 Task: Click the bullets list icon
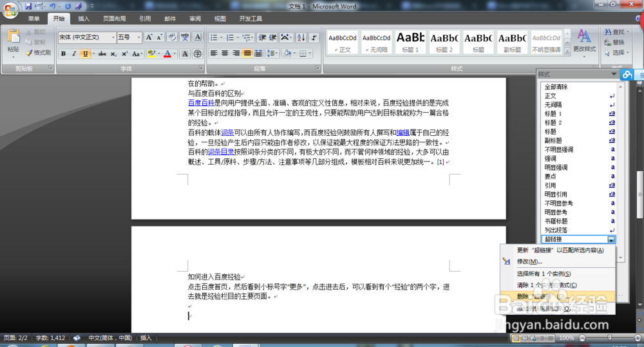pos(214,38)
